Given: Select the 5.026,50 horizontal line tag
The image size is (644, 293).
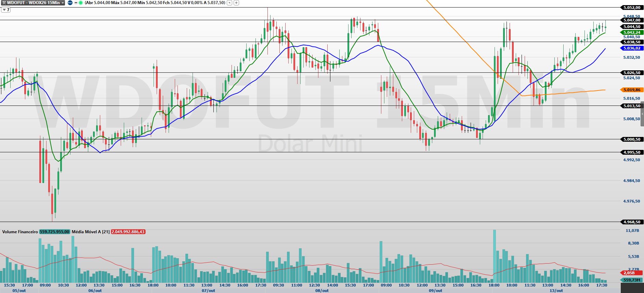Looking at the screenshot, I should [632, 73].
